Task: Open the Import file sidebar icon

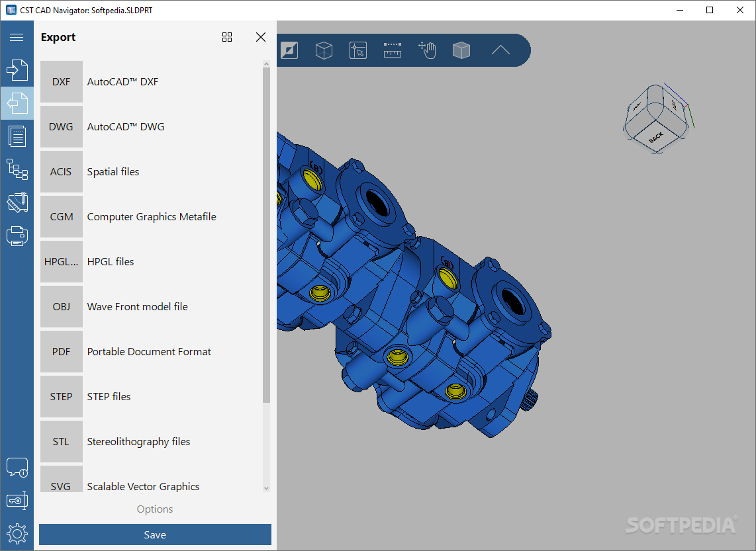Action: coord(17,70)
